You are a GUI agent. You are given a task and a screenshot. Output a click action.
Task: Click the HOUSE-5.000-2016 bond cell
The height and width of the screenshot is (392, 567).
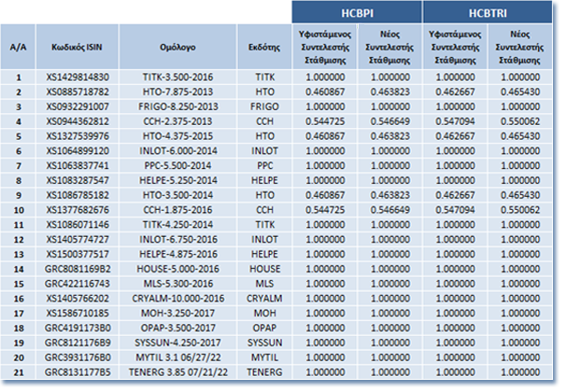[x=177, y=269]
